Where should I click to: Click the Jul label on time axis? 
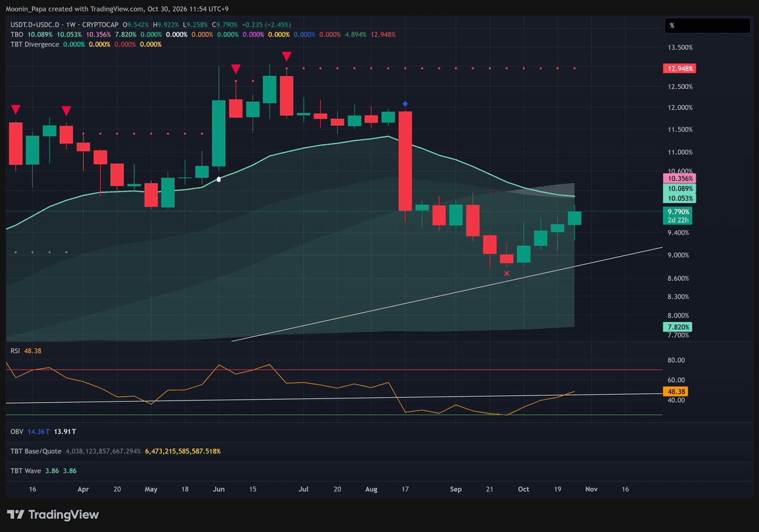click(304, 489)
